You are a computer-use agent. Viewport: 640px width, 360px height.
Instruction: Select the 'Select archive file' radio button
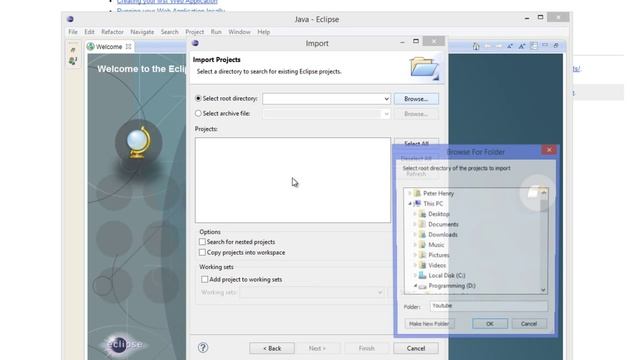pyautogui.click(x=198, y=113)
